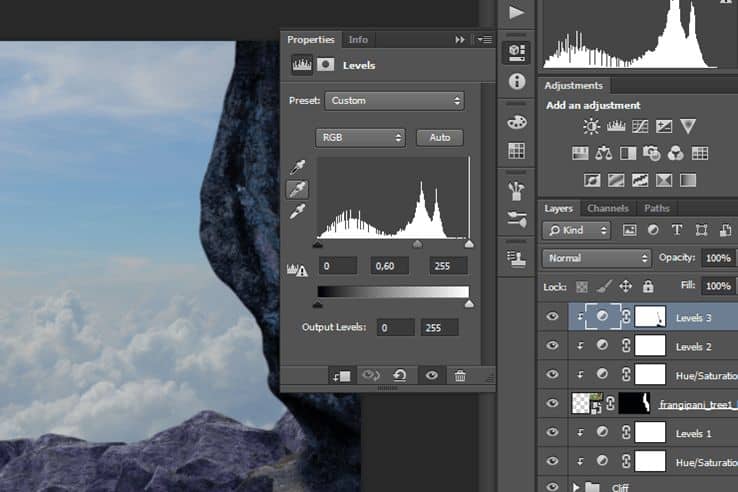The height and width of the screenshot is (492, 738).
Task: Open the Normal blend mode dropdown
Action: (596, 258)
